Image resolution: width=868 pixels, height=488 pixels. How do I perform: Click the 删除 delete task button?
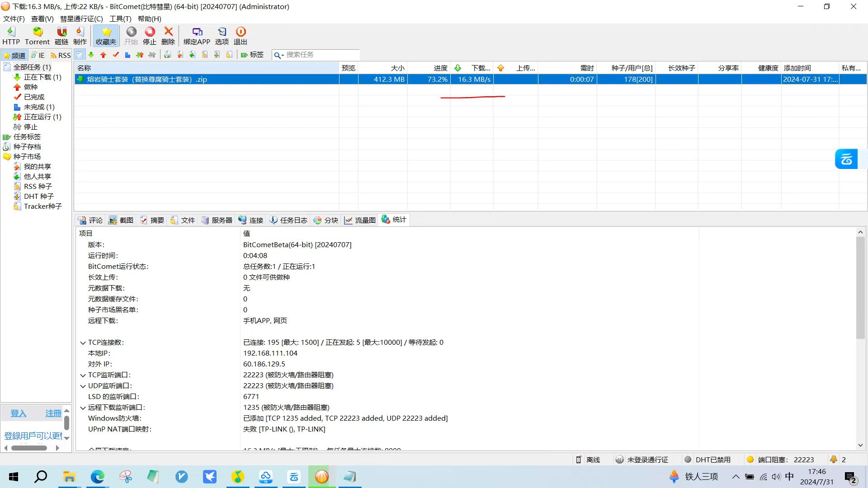coord(168,36)
